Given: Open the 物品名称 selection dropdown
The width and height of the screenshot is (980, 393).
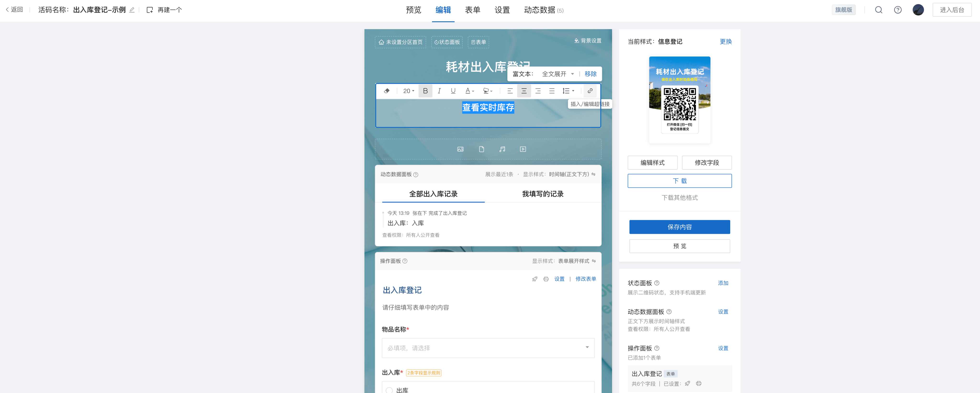Looking at the screenshot, I should point(488,348).
